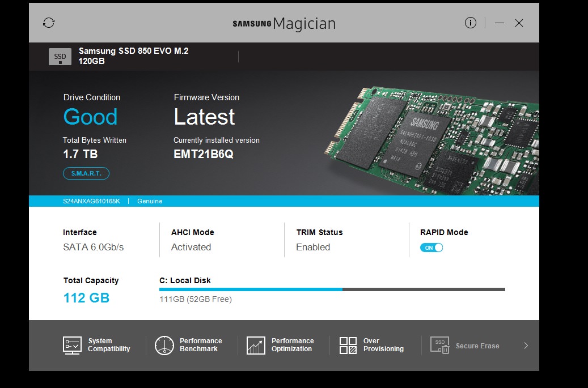Click the Over Provisioning grid icon

coord(348,345)
